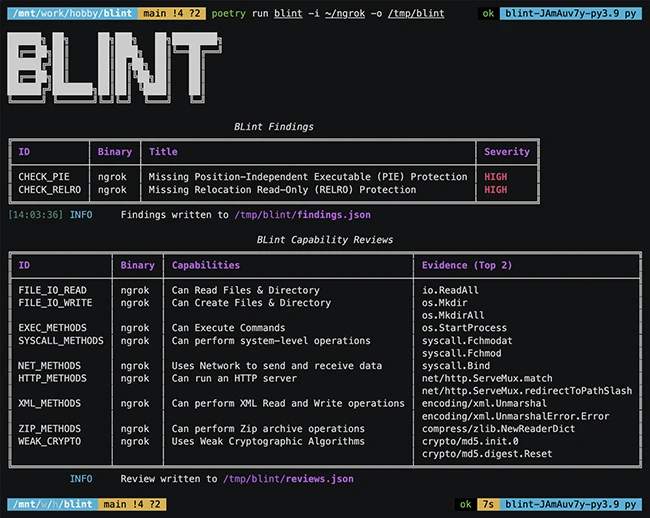
Task: Click the 'main !4 ?2' git status in top prompt
Action: (172, 13)
